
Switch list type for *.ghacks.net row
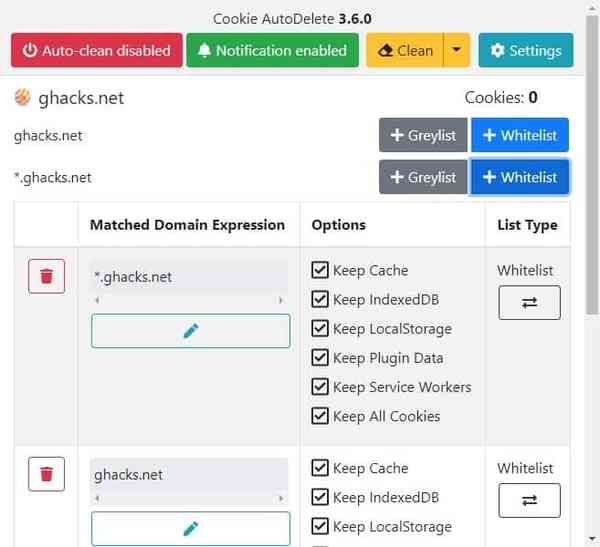click(x=530, y=303)
